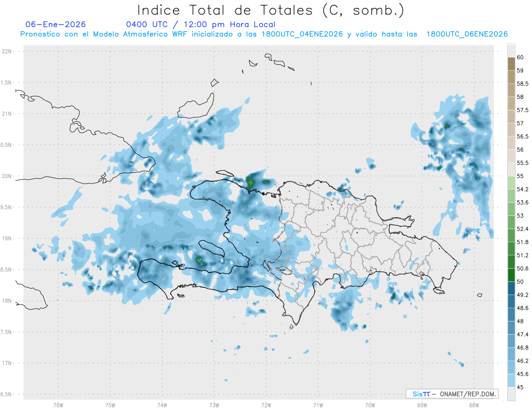
Task: Click the colorbar value '48'
Action: tap(520, 321)
